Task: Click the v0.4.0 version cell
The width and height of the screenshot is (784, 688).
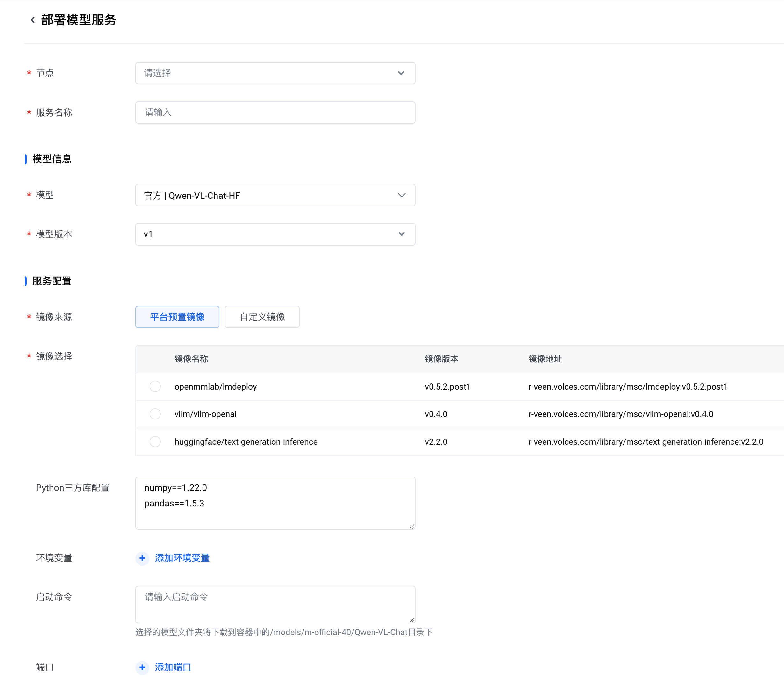Action: 436,414
